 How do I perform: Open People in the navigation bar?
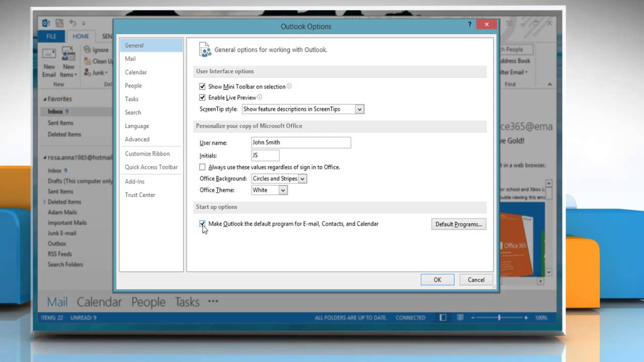148,302
